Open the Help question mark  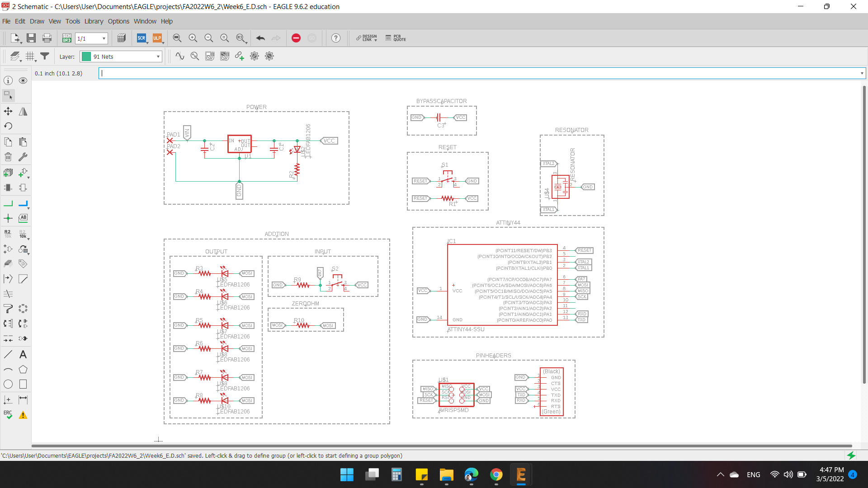point(336,38)
